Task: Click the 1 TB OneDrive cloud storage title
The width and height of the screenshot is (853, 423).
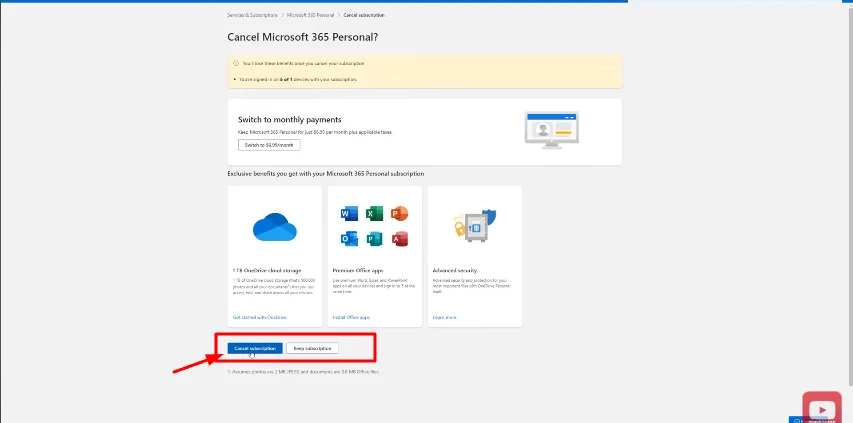Action: click(267, 270)
